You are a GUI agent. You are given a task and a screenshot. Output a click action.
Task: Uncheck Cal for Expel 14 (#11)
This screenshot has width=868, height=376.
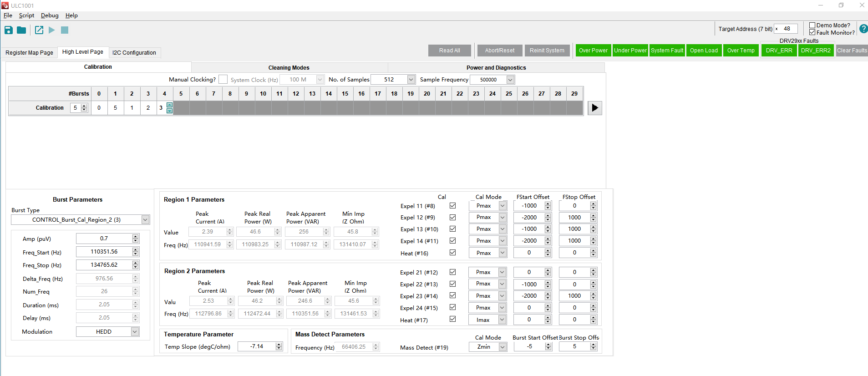point(452,240)
